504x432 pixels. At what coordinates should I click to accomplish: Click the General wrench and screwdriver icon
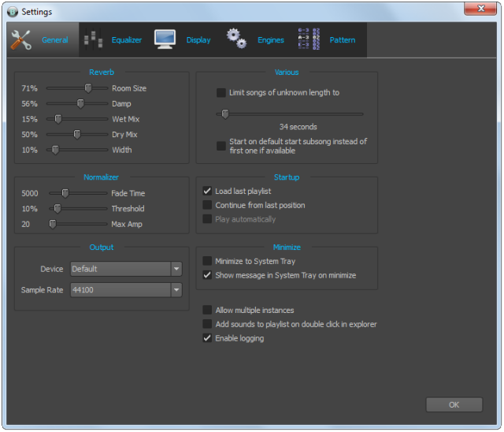point(21,40)
